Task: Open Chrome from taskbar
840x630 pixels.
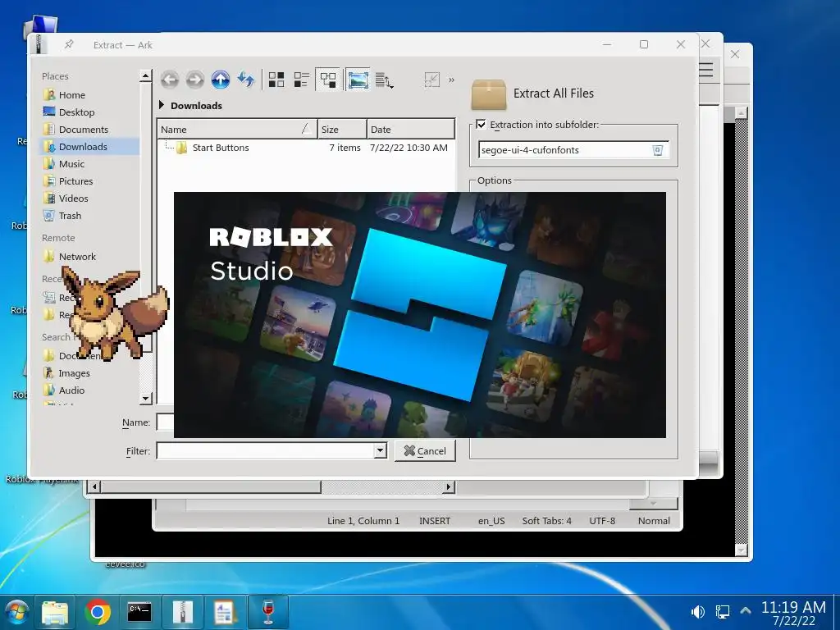Action: [x=98, y=612]
